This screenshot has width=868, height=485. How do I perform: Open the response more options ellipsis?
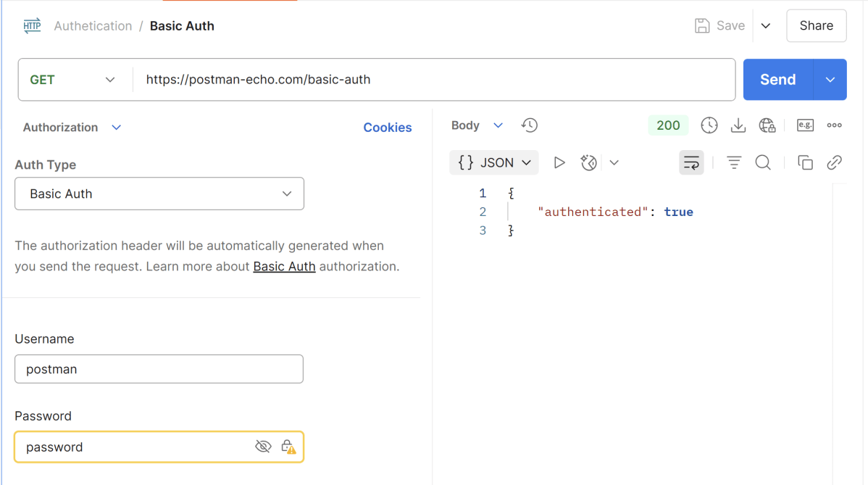click(x=835, y=125)
